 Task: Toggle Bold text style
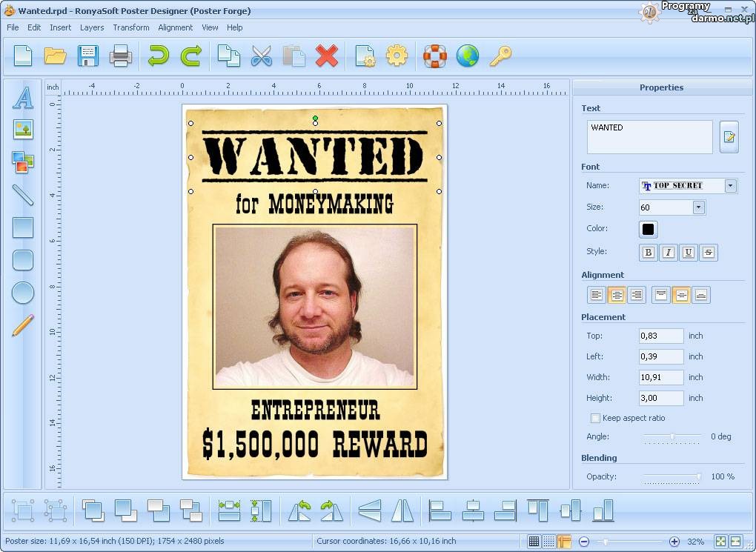pos(649,253)
